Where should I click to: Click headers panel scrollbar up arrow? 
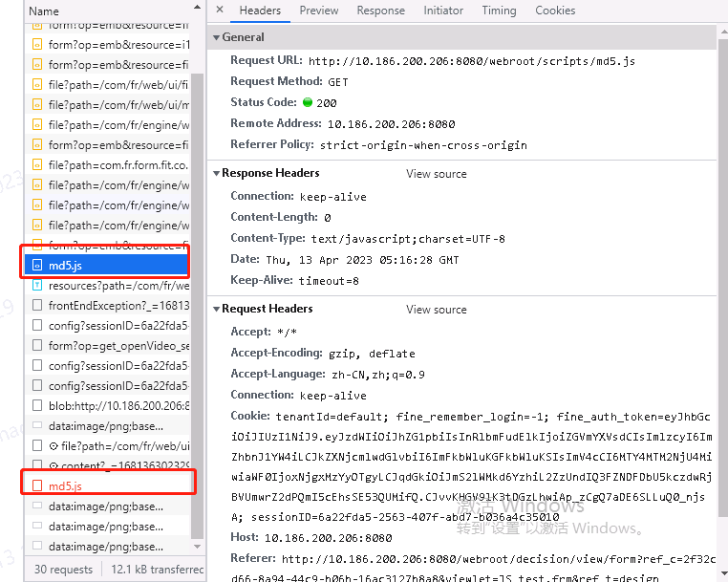(723, 32)
